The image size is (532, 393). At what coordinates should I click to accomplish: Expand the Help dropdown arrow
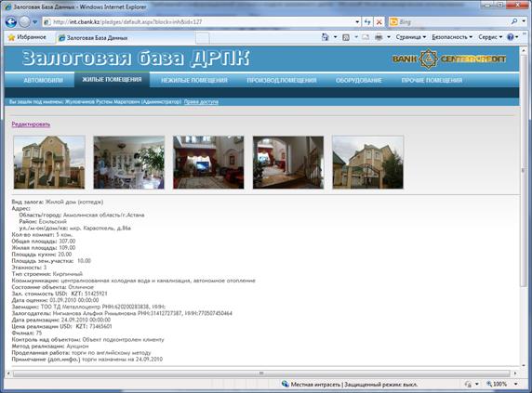(x=517, y=37)
